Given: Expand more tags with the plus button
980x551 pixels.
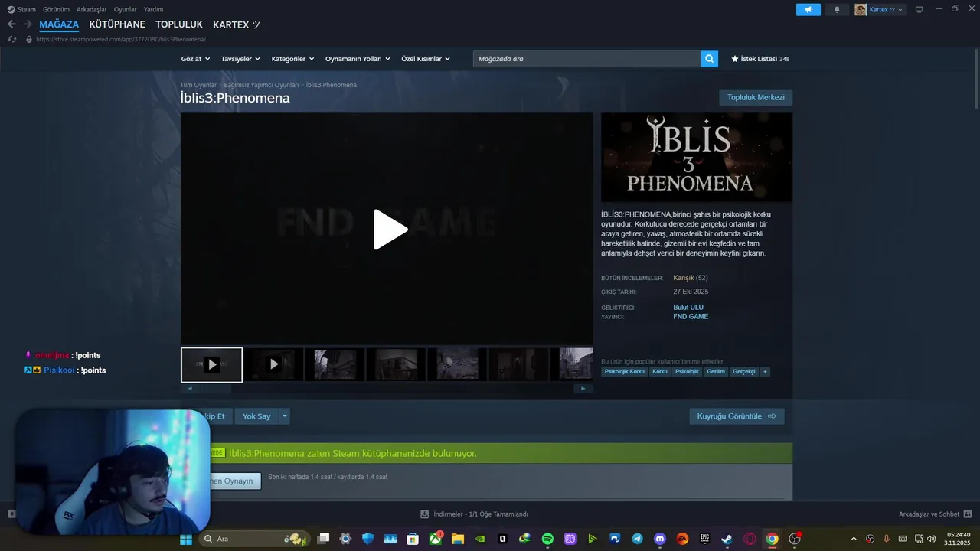Looking at the screenshot, I should [764, 372].
